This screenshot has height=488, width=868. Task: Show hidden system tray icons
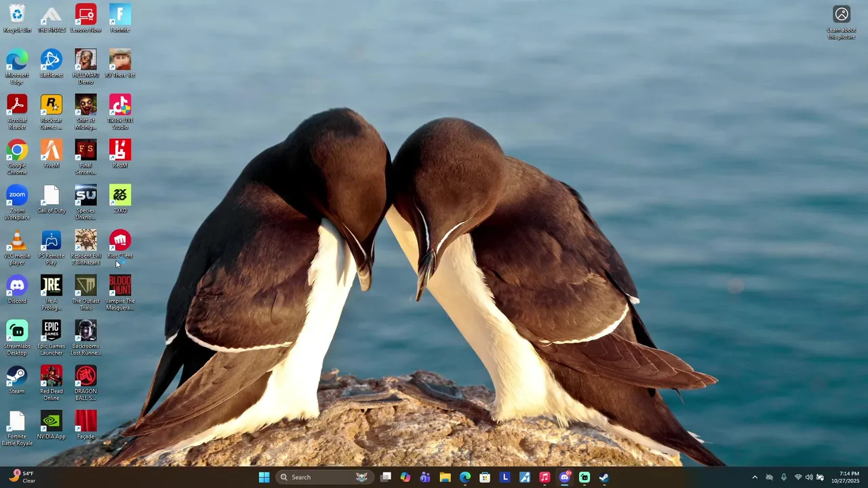coord(755,477)
